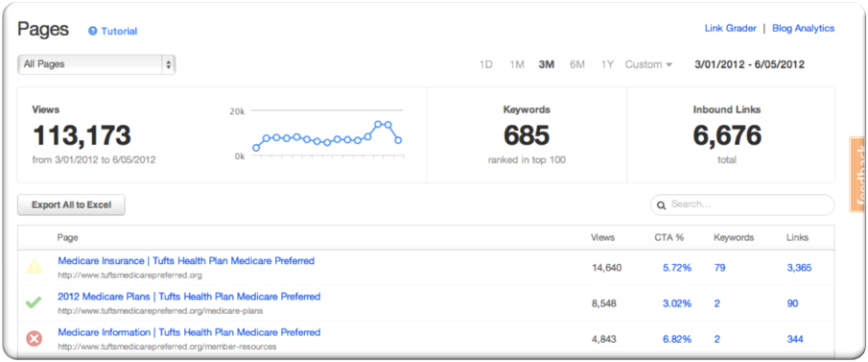Click the green checkmark next to 2012 Medicare Plans

pos(34,302)
